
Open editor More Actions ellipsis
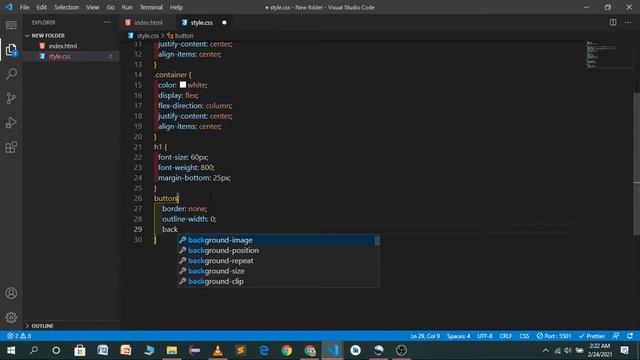click(x=628, y=22)
